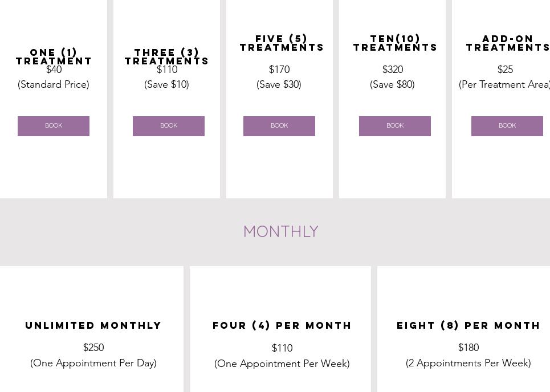
Task: Click the Add-On Treatments title
Action: (x=507, y=43)
